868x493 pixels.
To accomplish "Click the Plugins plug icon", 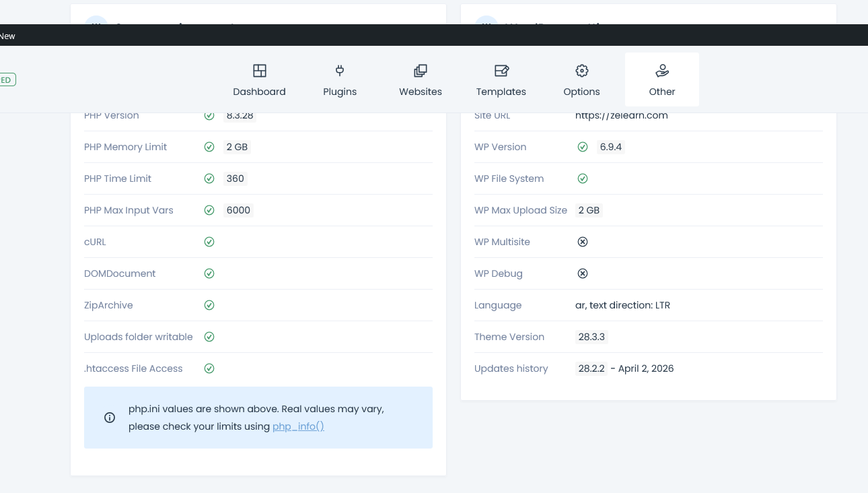I will pos(340,71).
